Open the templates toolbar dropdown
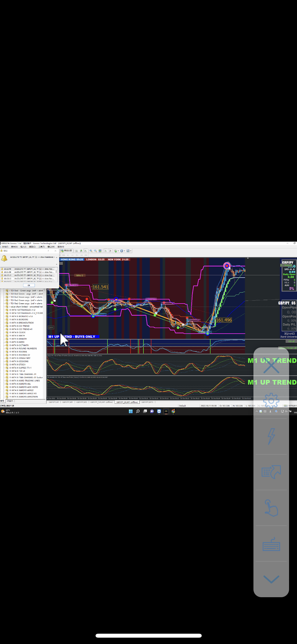 click(129, 251)
